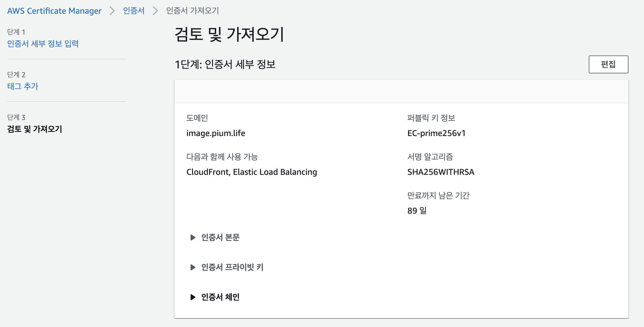Click the 인증서 가져오기 breadcrumb text

[192, 11]
